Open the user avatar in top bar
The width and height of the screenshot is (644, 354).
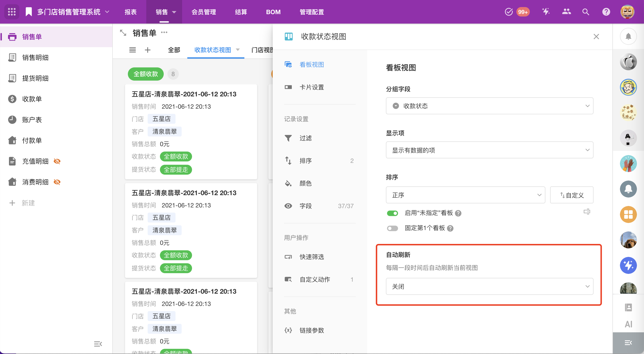click(x=627, y=12)
